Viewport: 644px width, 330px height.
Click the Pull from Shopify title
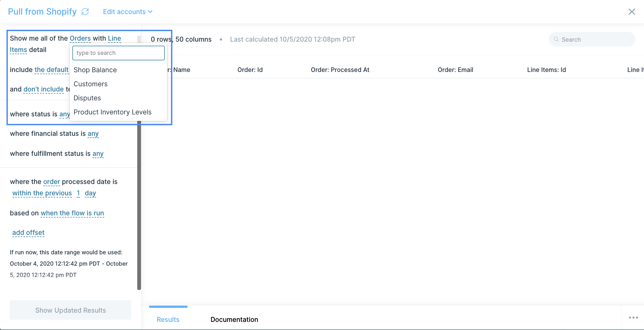[42, 12]
